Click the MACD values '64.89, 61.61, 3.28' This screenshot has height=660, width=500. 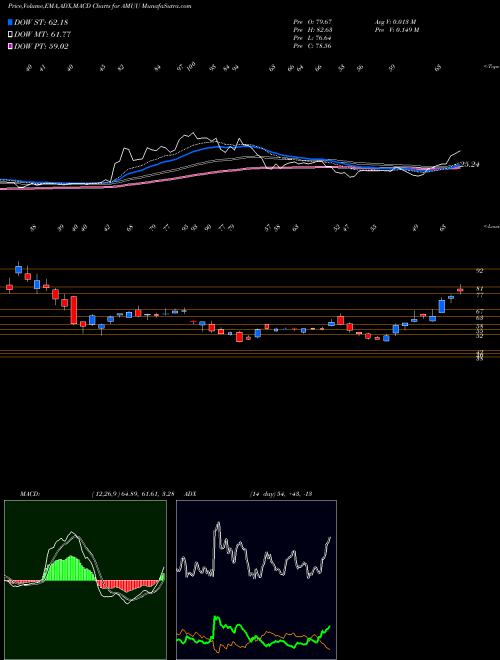[x=146, y=494]
